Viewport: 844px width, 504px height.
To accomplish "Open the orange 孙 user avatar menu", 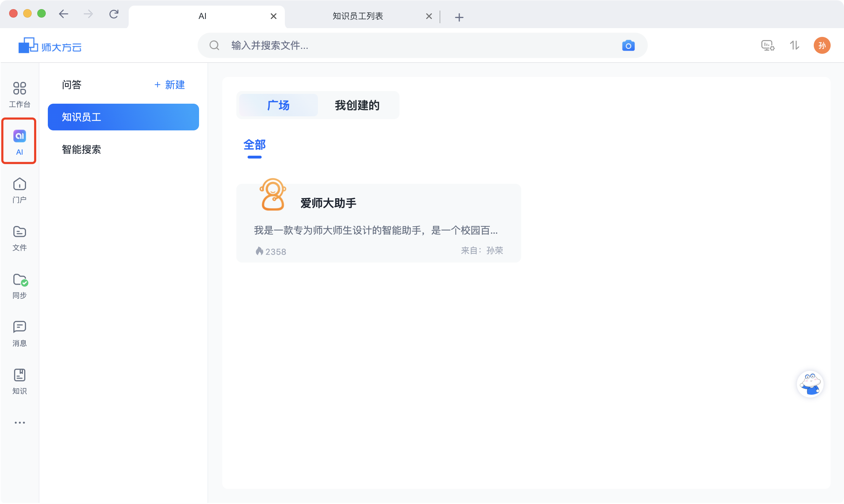I will (x=822, y=45).
